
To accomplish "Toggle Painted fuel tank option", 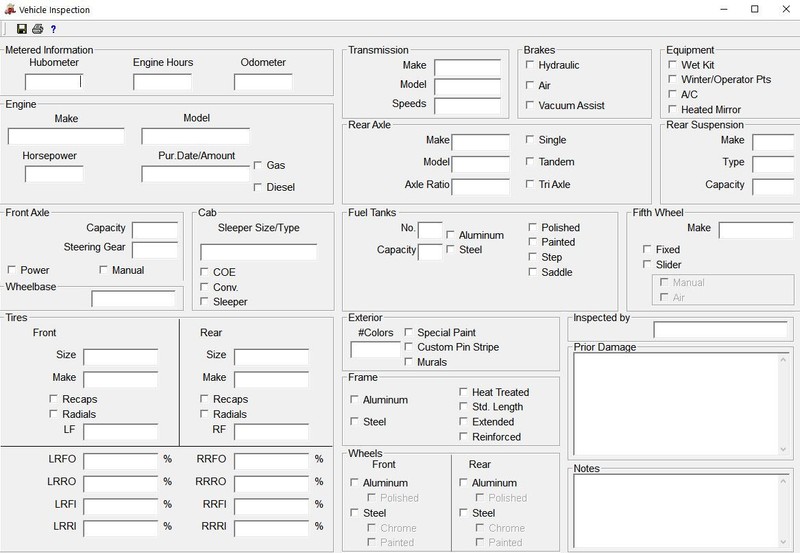I will [533, 242].
